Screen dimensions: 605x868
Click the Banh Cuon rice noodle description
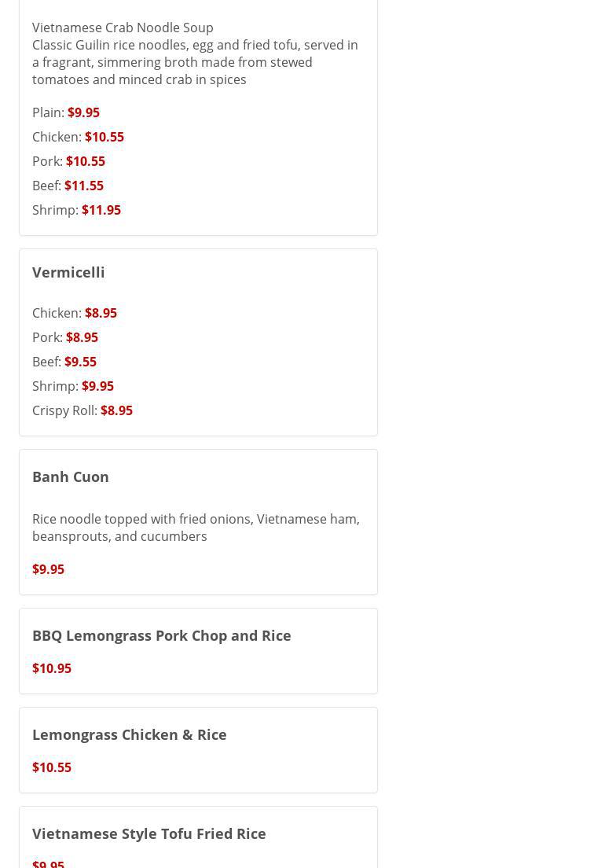click(196, 528)
